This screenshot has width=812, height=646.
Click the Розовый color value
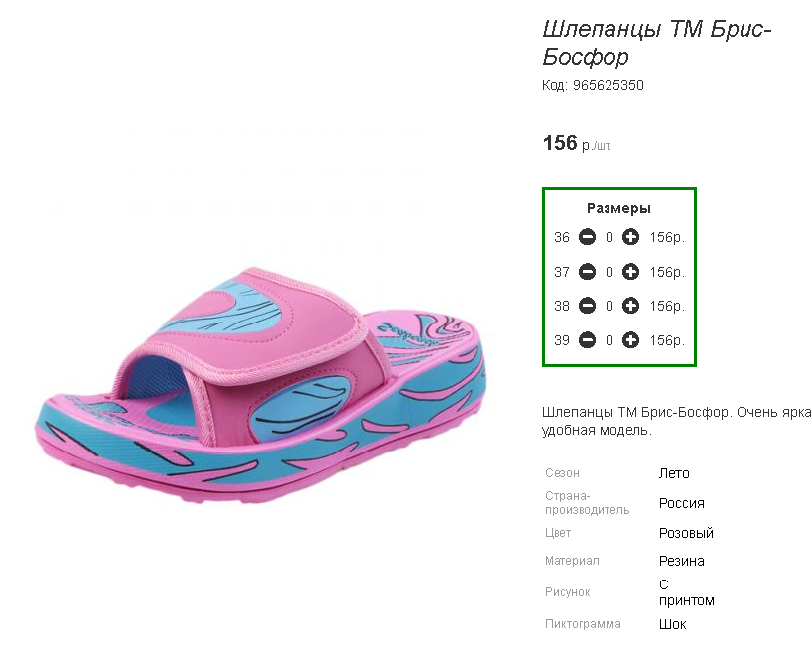click(x=686, y=533)
